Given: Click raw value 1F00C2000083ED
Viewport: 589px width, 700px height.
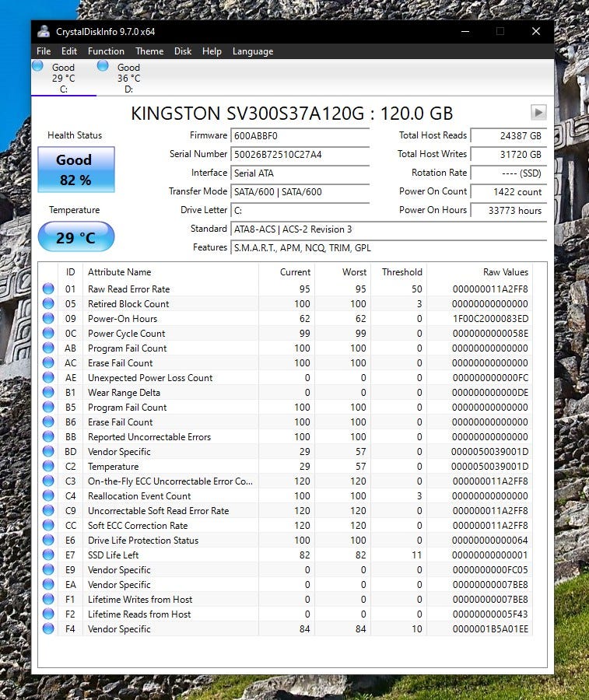Looking at the screenshot, I should (x=490, y=319).
